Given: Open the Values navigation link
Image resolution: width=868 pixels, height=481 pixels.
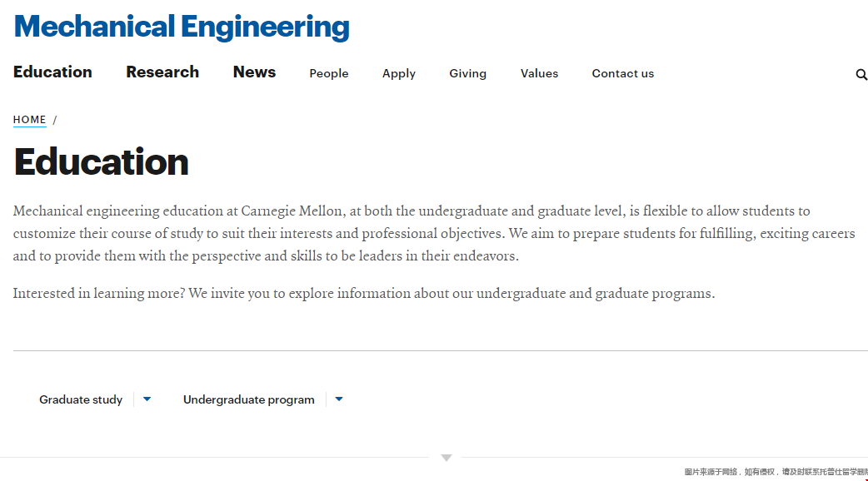Looking at the screenshot, I should (539, 74).
